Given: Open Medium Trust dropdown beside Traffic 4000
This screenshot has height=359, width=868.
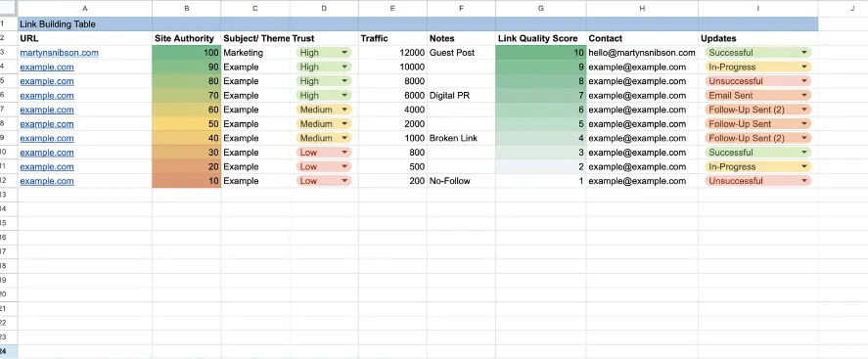Looking at the screenshot, I should pos(324,110).
